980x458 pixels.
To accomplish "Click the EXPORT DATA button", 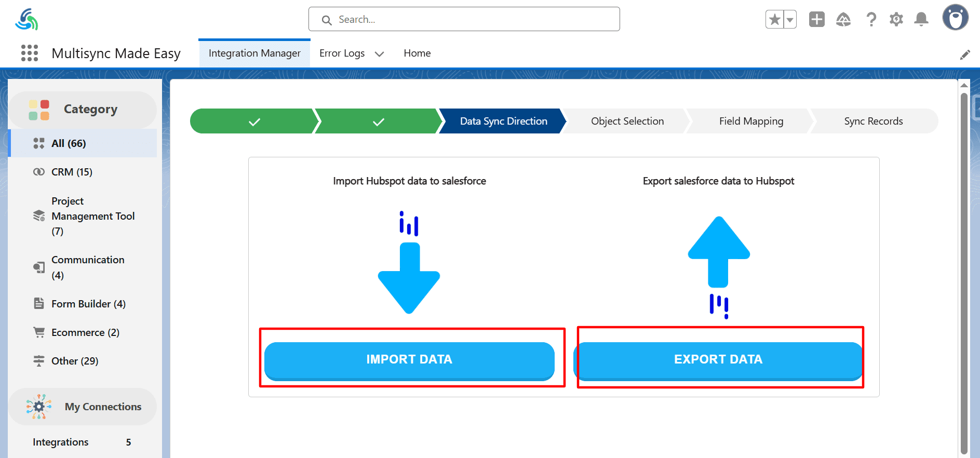I will [x=718, y=359].
